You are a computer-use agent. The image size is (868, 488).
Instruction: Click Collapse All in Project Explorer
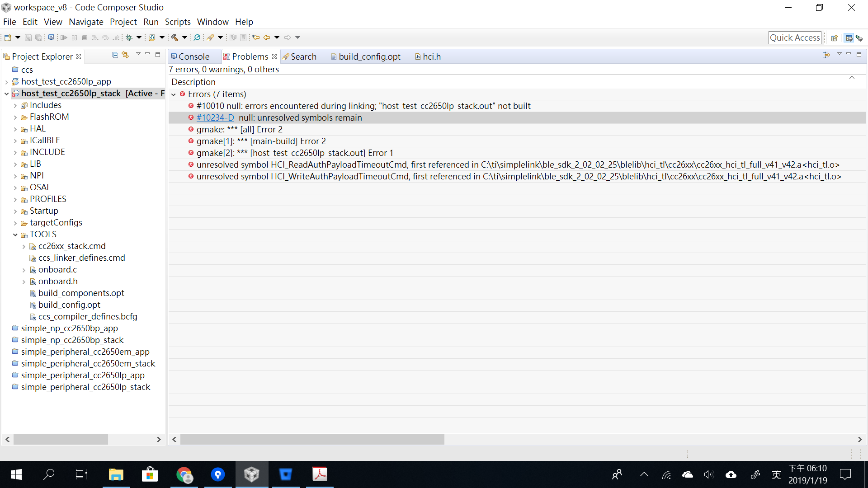click(x=115, y=55)
